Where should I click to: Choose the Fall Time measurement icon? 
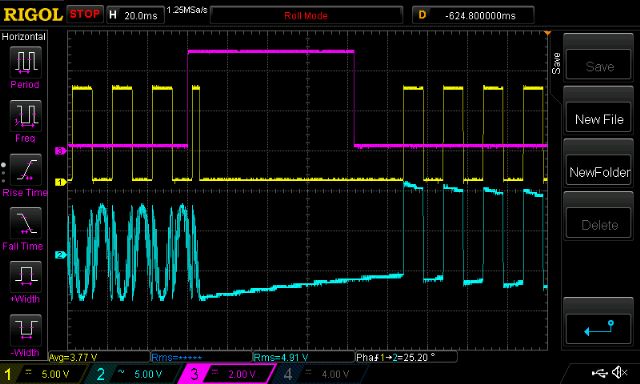point(25,223)
